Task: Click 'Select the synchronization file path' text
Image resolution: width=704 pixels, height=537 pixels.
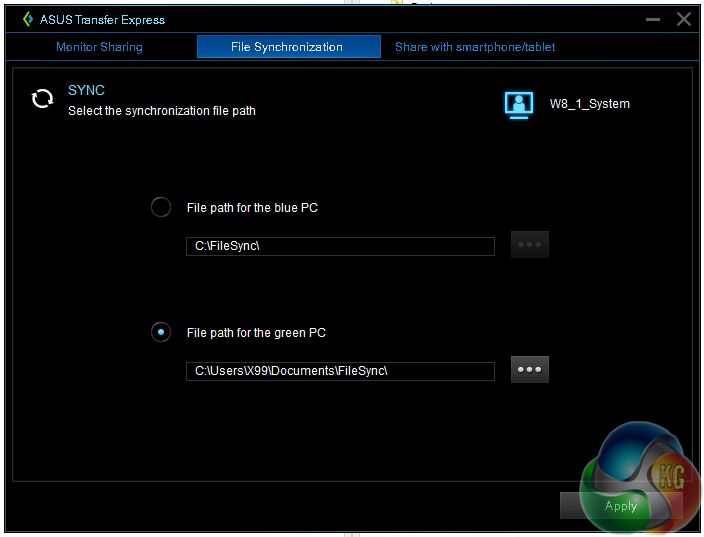Action: [162, 111]
